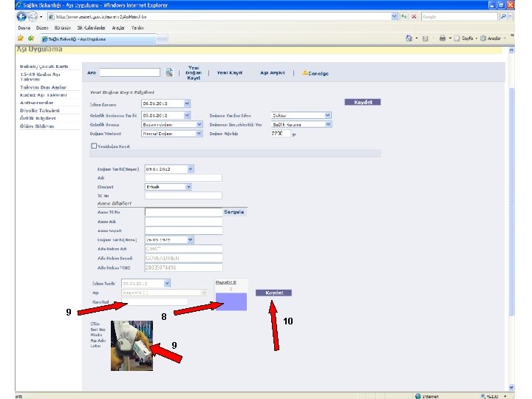The height and width of the screenshot is (399, 532).
Task: Open the Doğum Tarihi (Anne) date dropdown
Action: click(191, 240)
